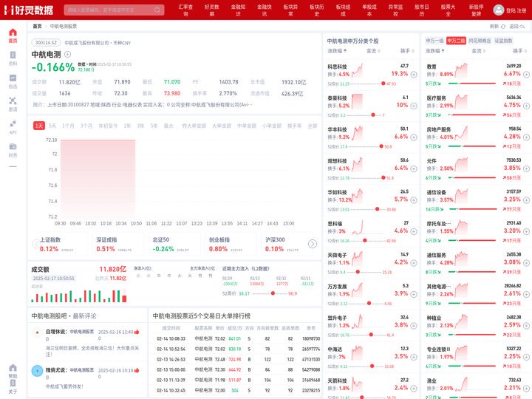Switch chart range to 5天

coord(52,126)
